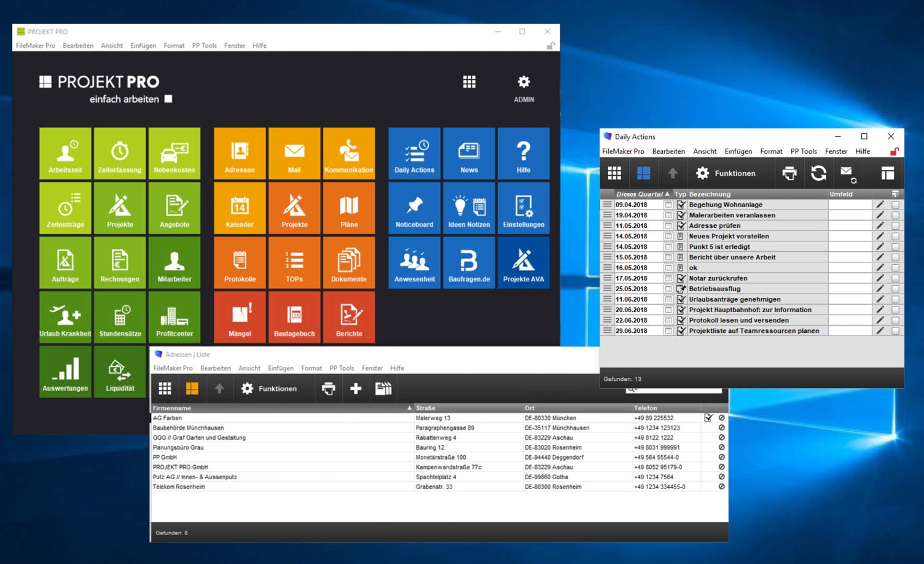Open the Einstellungen tile
Viewport: 924px width, 564px height.
(x=523, y=208)
